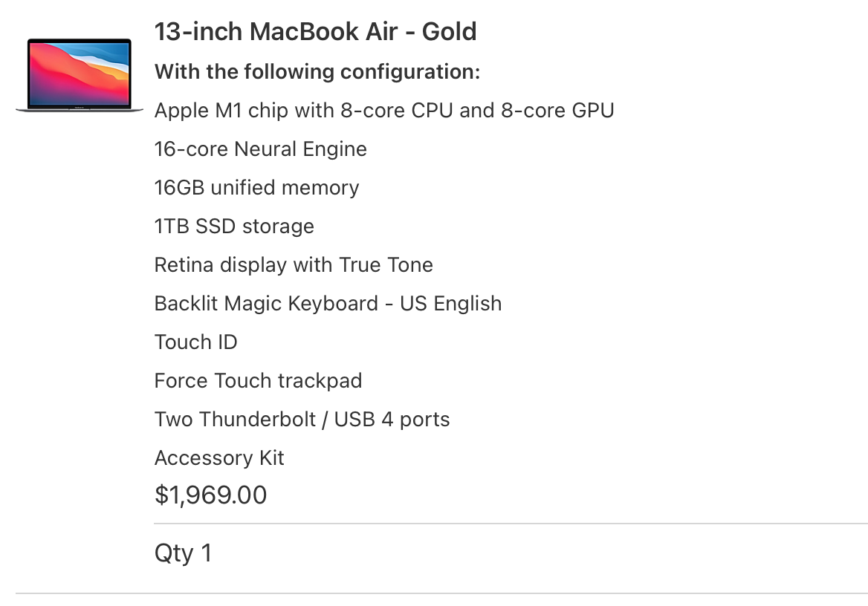Click the 8-core GPU text
Image resolution: width=868 pixels, height=606 pixels.
[557, 111]
